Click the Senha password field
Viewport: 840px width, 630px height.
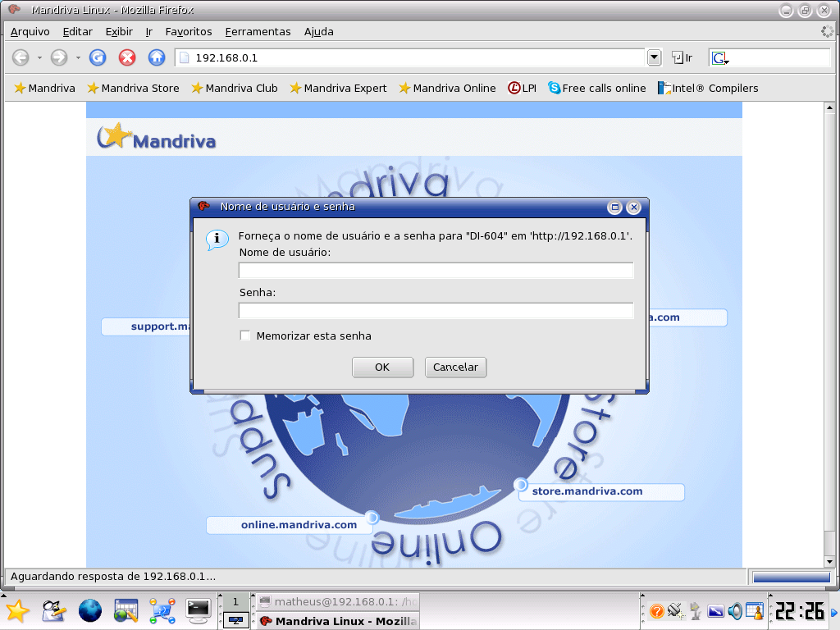tap(436, 311)
